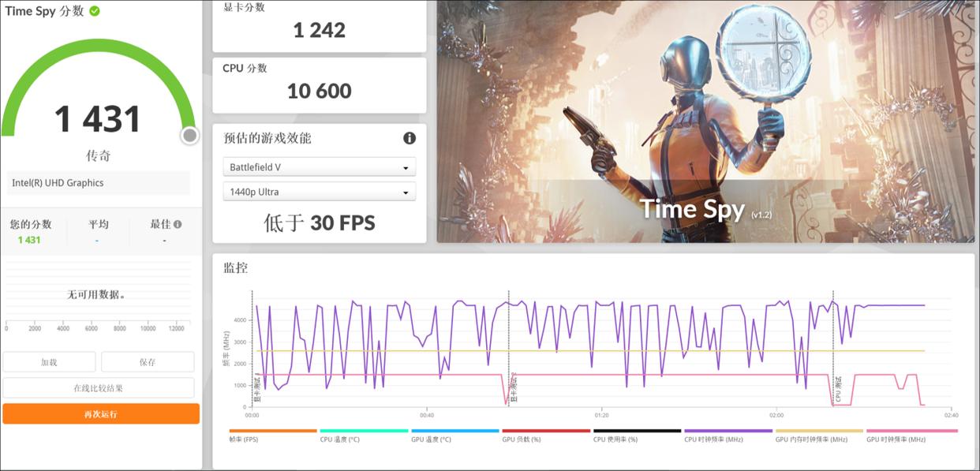Screen dimensions: 980x471
Task: Open the Battlefield V game dropdown
Action: pyautogui.click(x=319, y=166)
